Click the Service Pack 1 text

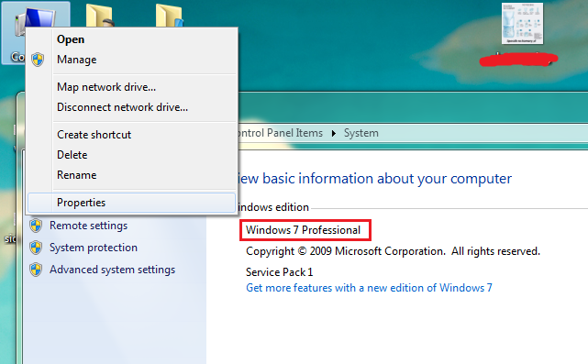(x=279, y=272)
